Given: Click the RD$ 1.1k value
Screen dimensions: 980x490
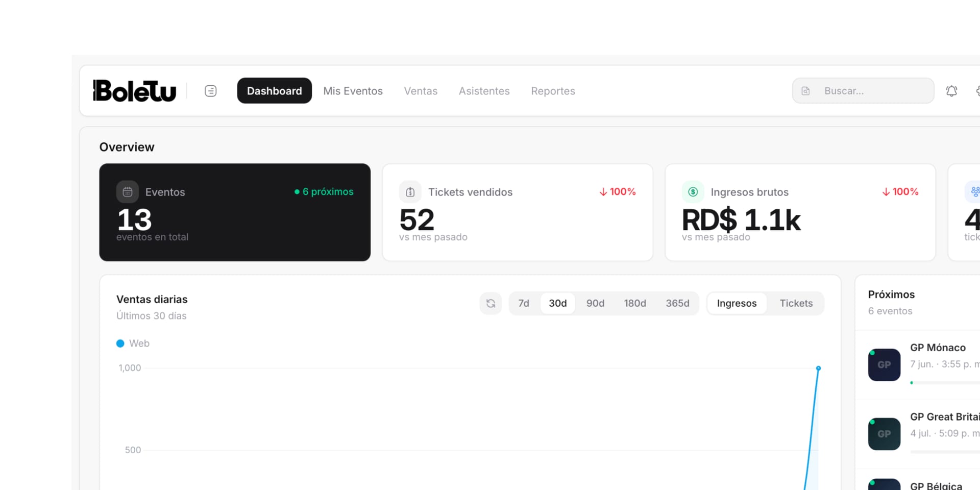Looking at the screenshot, I should click(741, 220).
